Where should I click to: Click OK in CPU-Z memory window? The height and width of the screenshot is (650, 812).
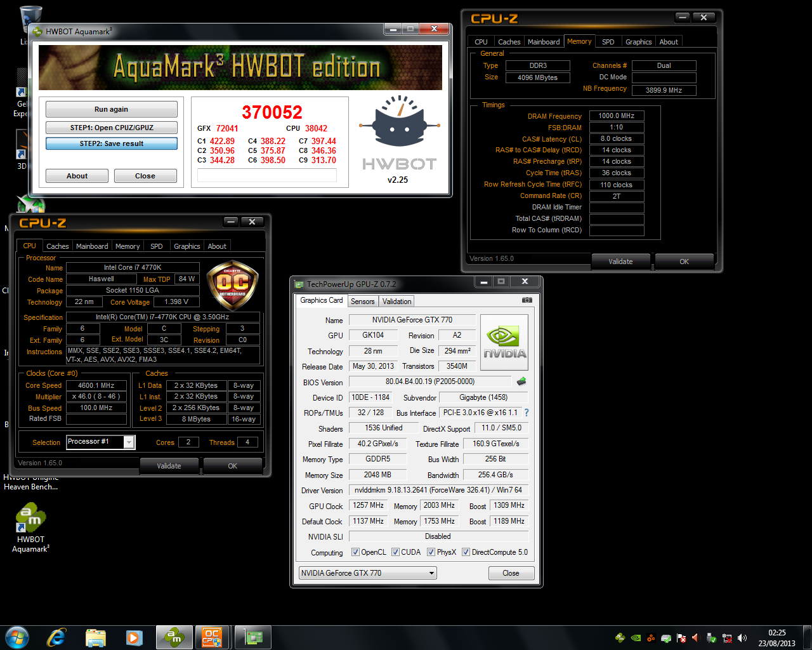[x=684, y=262]
